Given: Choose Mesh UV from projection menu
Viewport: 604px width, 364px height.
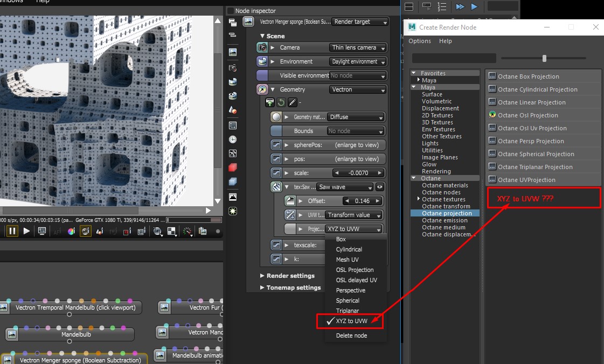Looking at the screenshot, I should click(348, 260).
